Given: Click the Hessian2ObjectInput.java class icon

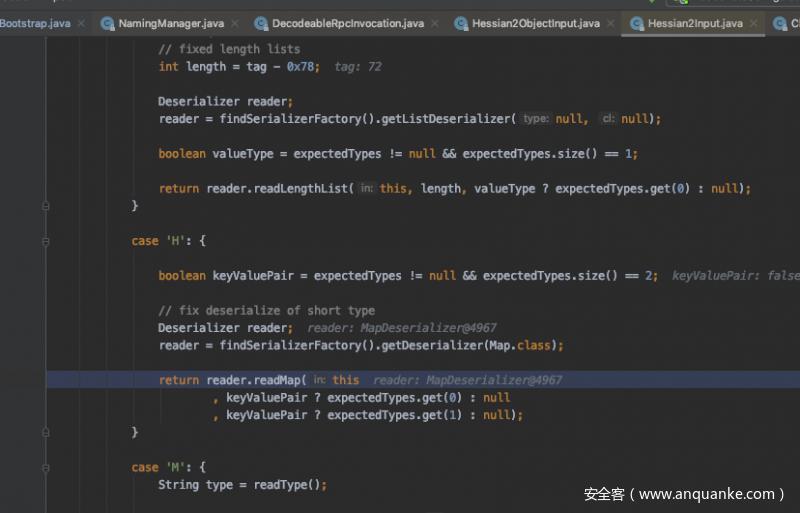Looking at the screenshot, I should (x=461, y=23).
